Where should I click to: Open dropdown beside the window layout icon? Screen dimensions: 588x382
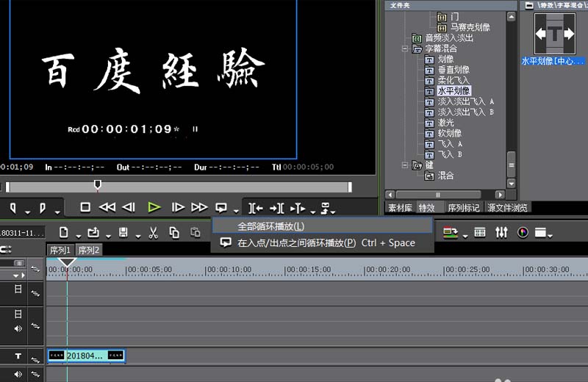(x=550, y=236)
